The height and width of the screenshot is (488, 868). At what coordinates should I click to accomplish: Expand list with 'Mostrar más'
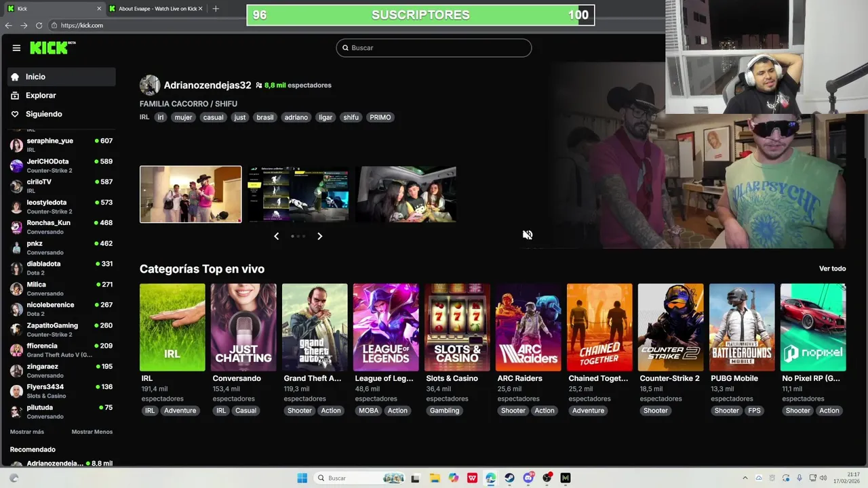pos(27,432)
